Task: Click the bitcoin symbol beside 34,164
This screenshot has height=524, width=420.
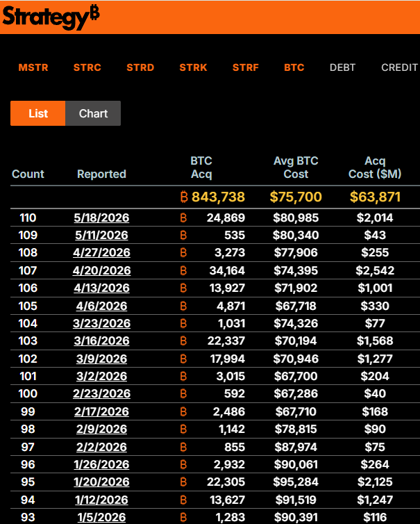Action: [183, 271]
